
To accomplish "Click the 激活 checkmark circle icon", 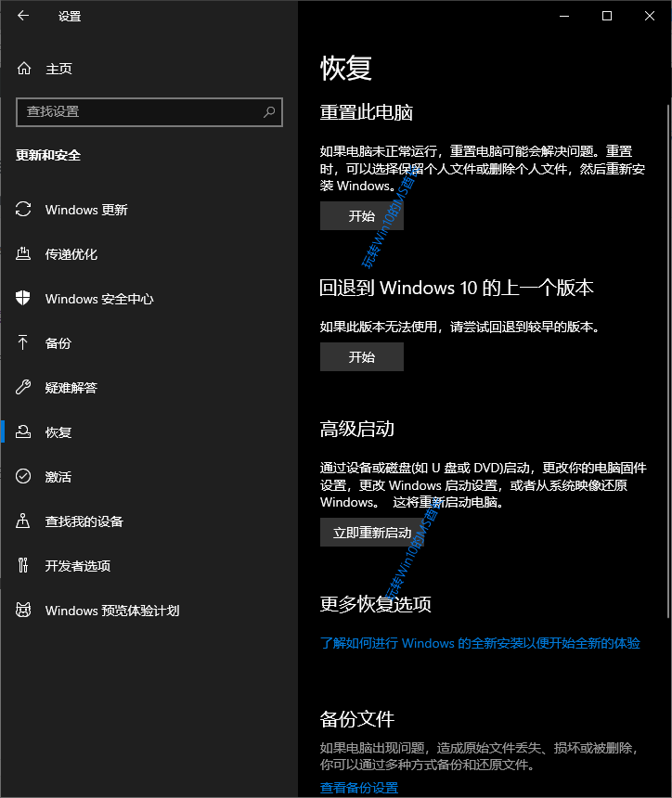I will click(x=23, y=476).
